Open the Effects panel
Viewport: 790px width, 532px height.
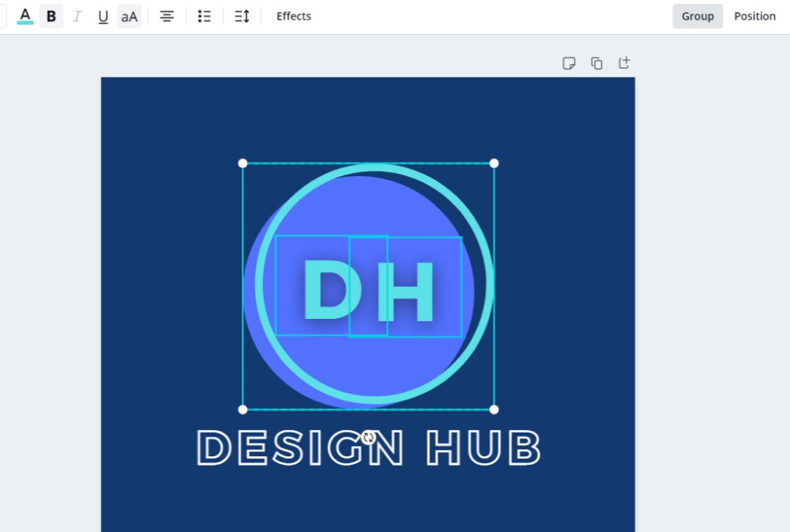pos(294,16)
